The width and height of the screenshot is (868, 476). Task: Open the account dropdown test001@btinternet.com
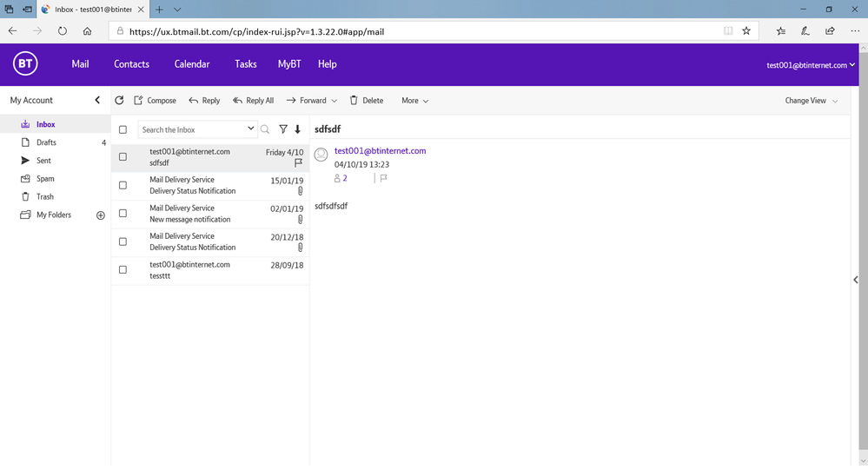tap(810, 65)
